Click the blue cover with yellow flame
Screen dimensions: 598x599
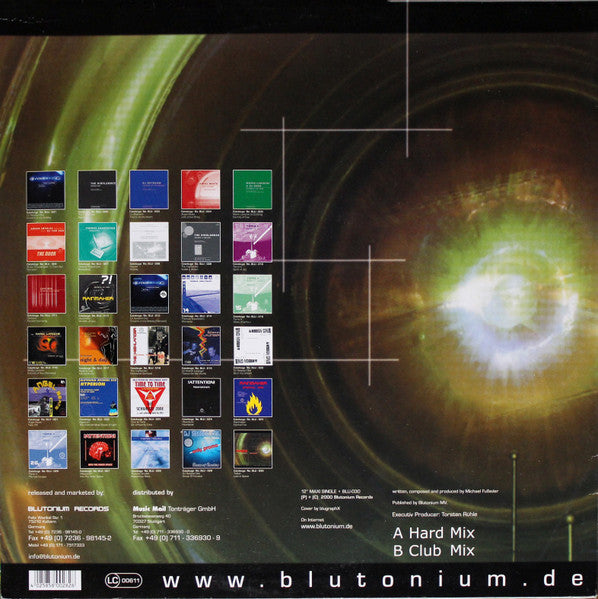(253, 398)
